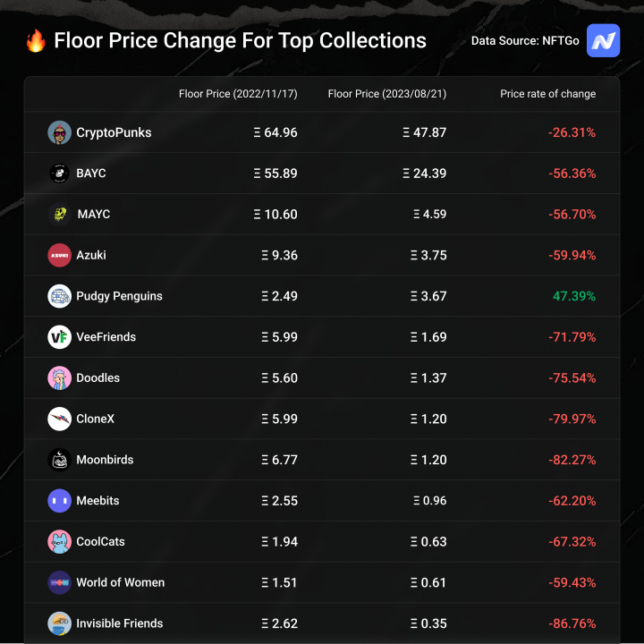Screen dimensions: 644x644
Task: Click the Azuki collection logo
Action: [60, 255]
